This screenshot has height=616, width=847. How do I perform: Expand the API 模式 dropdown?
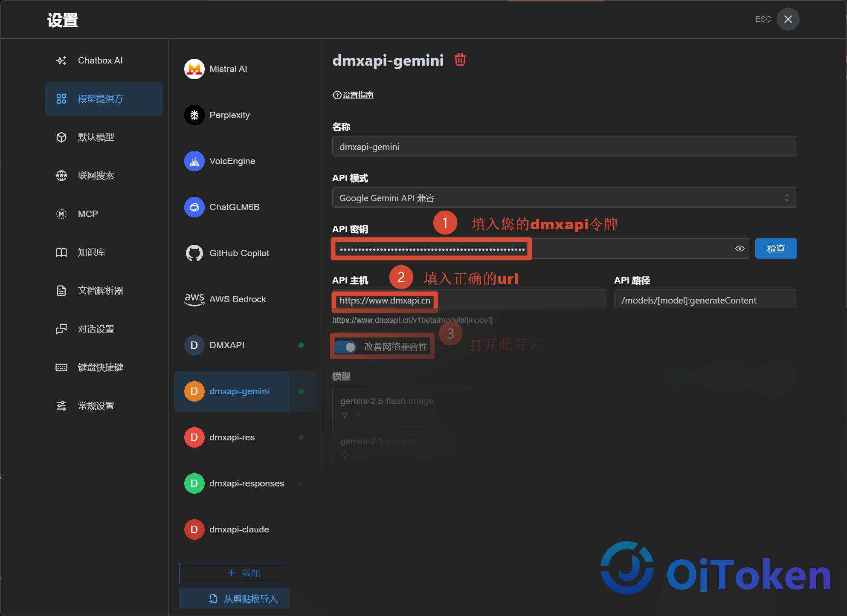pos(564,198)
